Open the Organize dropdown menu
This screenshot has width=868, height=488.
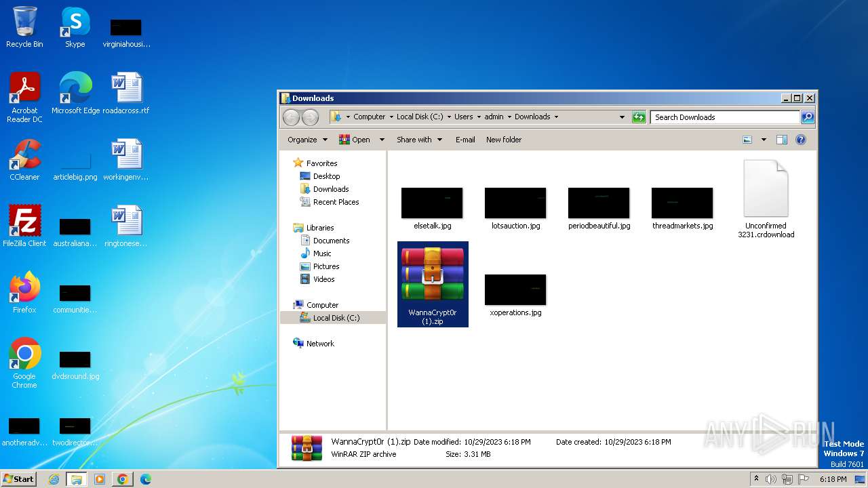[x=307, y=140]
